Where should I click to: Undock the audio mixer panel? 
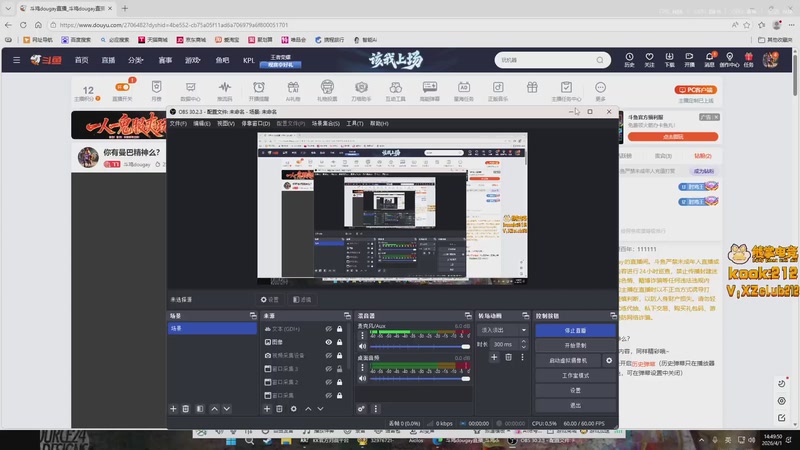(x=468, y=316)
